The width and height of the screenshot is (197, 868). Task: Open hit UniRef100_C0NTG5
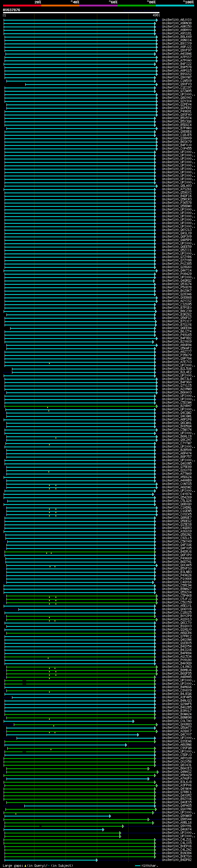click(177, 484)
